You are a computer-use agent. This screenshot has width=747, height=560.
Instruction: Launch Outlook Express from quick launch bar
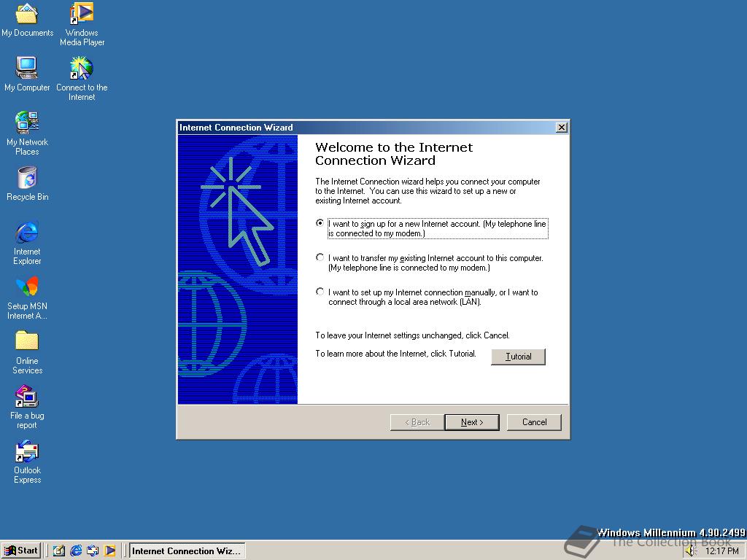pyautogui.click(x=93, y=551)
